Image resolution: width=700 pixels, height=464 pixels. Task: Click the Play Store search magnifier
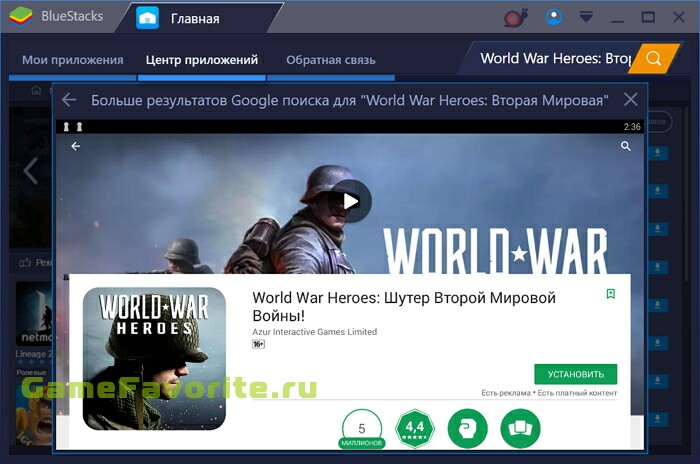click(625, 146)
